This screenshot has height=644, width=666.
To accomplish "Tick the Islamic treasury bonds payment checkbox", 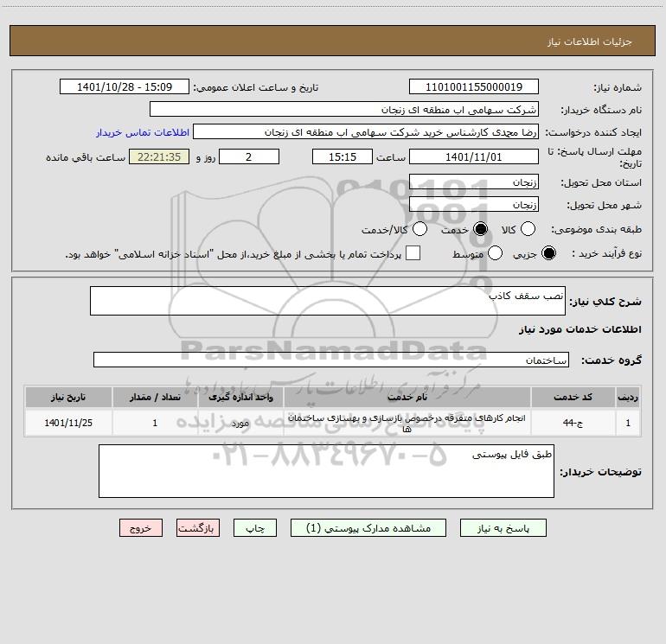I will [413, 253].
